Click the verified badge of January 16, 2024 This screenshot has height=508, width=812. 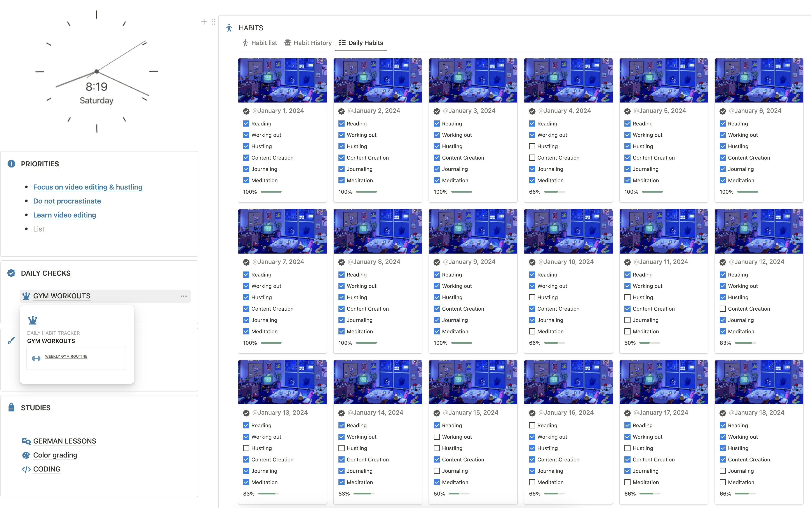(532, 413)
